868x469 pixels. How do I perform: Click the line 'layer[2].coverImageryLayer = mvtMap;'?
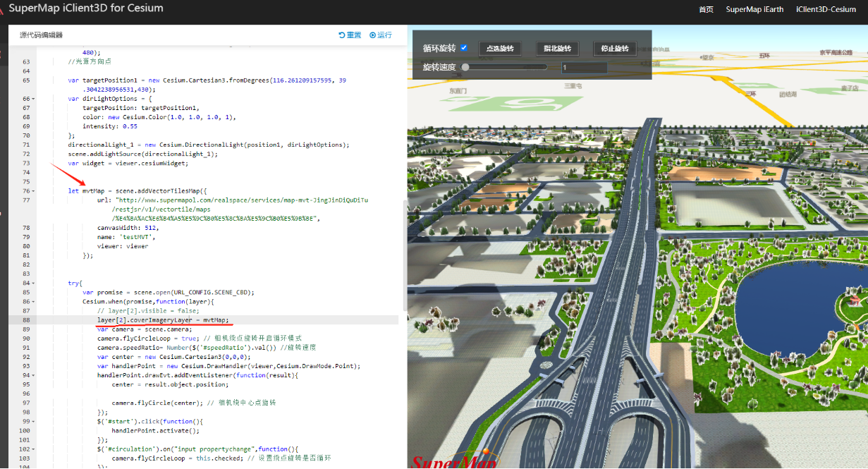click(x=163, y=319)
